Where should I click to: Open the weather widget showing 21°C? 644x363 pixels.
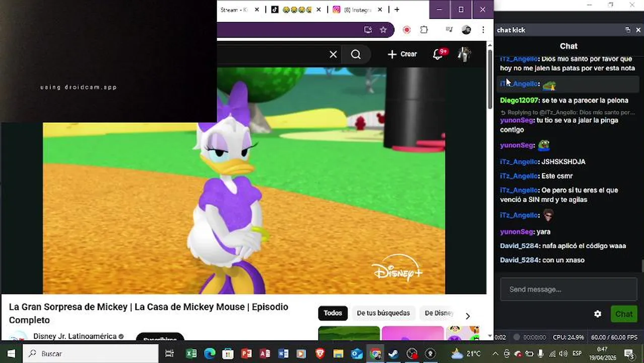coord(466,353)
